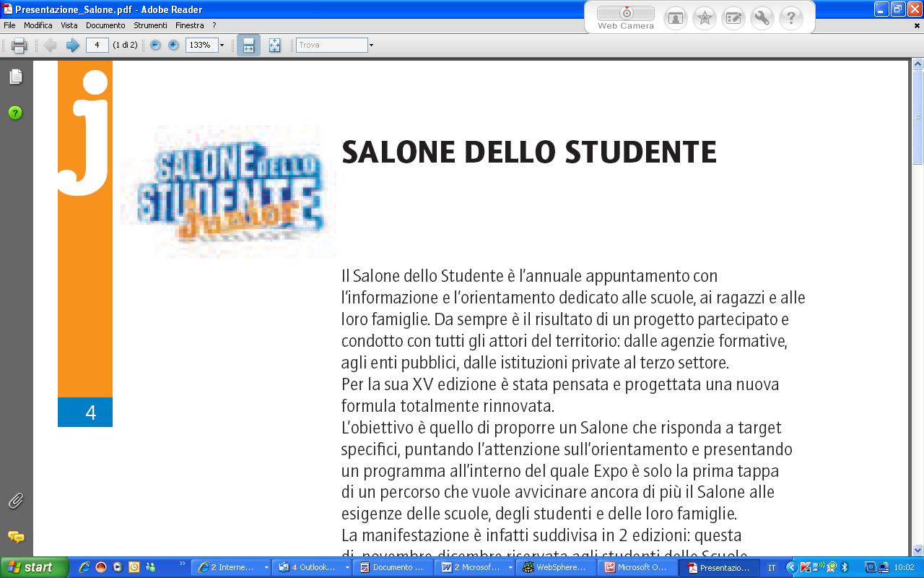The image size is (924, 578).
Task: Click the system clock showing 10:02
Action: coord(904,568)
